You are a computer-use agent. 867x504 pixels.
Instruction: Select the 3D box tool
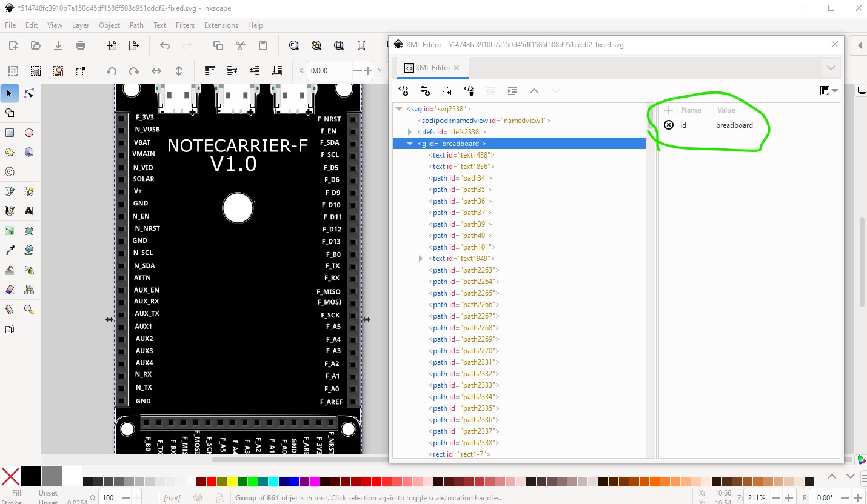(28, 152)
